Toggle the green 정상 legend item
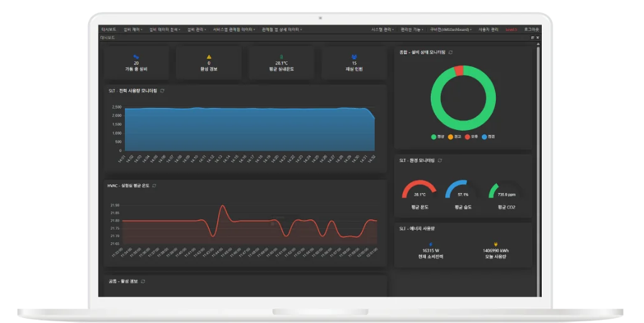This screenshot has height=323, width=644. tap(437, 137)
